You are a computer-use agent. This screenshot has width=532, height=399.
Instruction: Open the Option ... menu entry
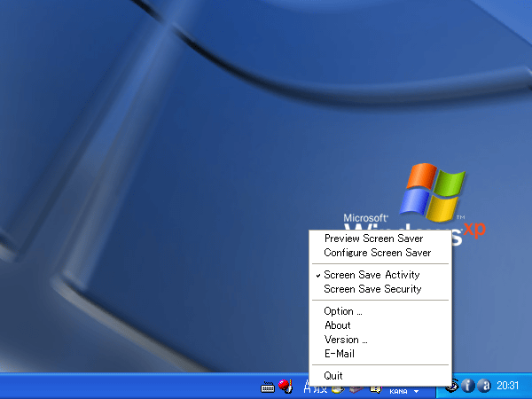(x=380, y=311)
